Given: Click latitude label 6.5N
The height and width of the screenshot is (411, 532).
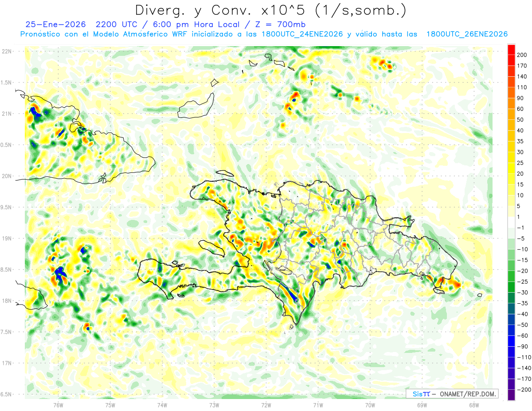Looking at the screenshot, I should (x=6, y=394).
